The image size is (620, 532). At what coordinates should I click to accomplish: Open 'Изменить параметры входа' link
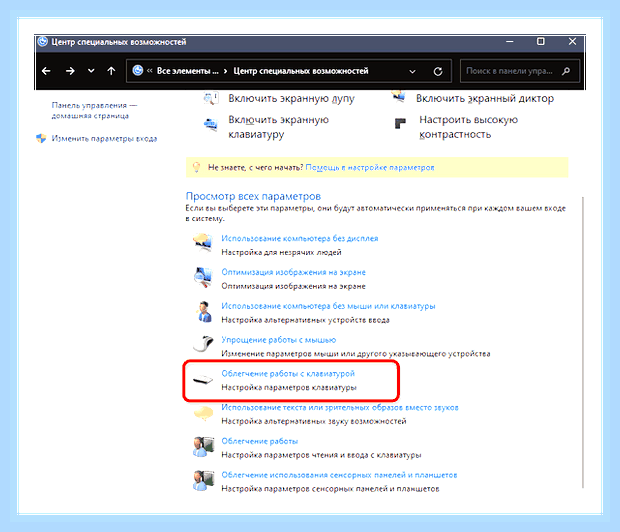(x=104, y=139)
